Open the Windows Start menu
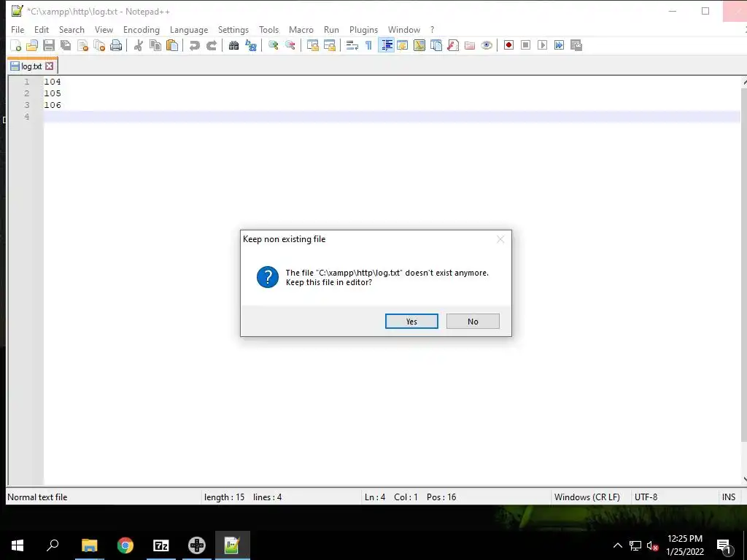 tap(18, 545)
